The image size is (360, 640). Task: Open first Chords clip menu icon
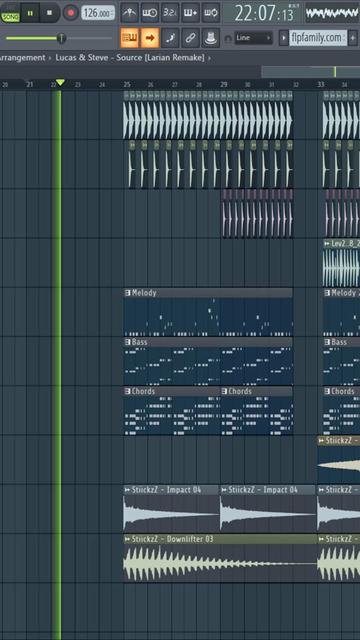tap(127, 391)
